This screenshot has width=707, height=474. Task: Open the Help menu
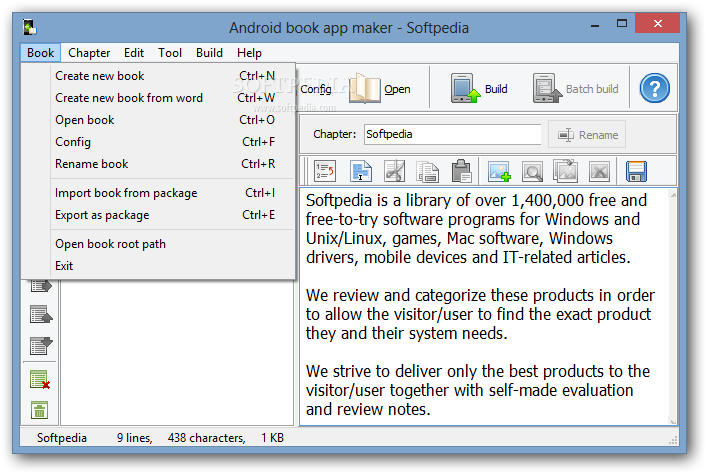pyautogui.click(x=249, y=53)
